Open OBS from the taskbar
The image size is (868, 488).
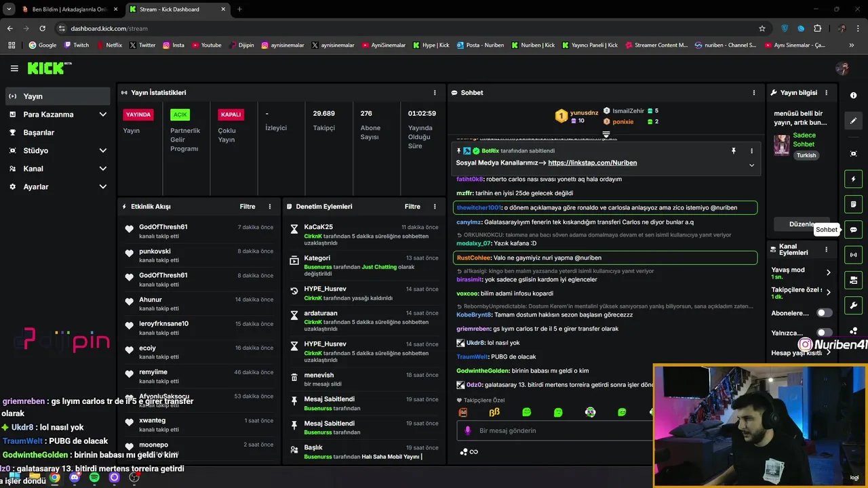pos(134,477)
